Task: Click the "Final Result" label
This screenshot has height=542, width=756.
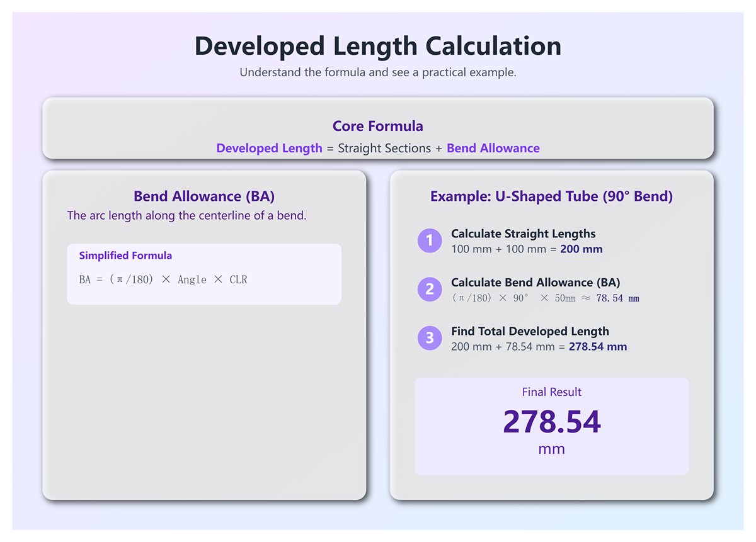Action: pos(551,392)
